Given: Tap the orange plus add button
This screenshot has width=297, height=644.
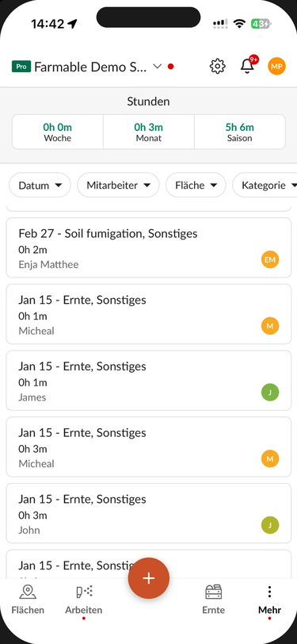Looking at the screenshot, I should coord(149,578).
